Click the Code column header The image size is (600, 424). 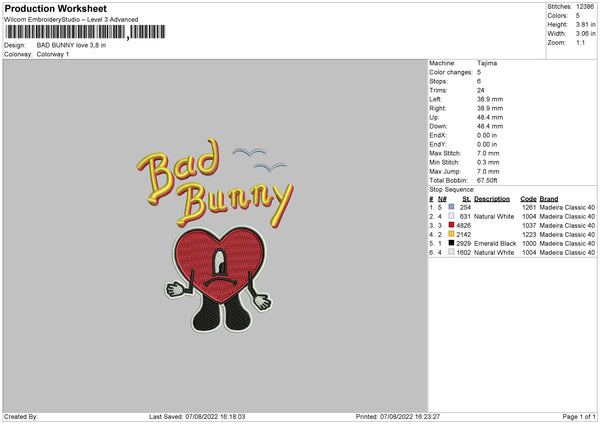(x=528, y=199)
